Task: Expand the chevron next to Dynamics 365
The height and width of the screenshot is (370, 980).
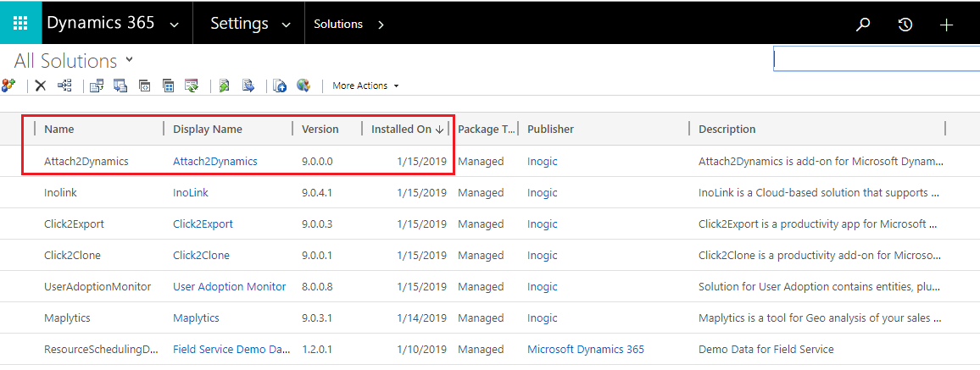Action: point(175,25)
